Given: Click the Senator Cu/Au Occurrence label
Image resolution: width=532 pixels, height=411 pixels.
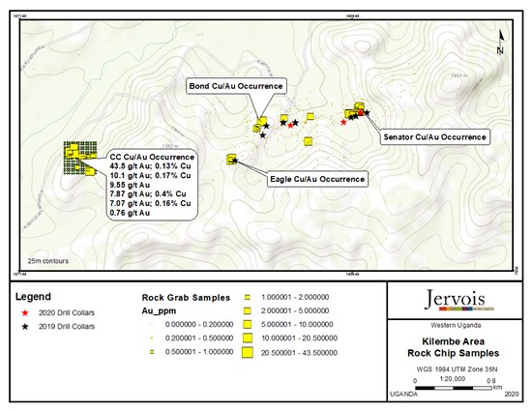Looking at the screenshot, I should click(x=434, y=137).
